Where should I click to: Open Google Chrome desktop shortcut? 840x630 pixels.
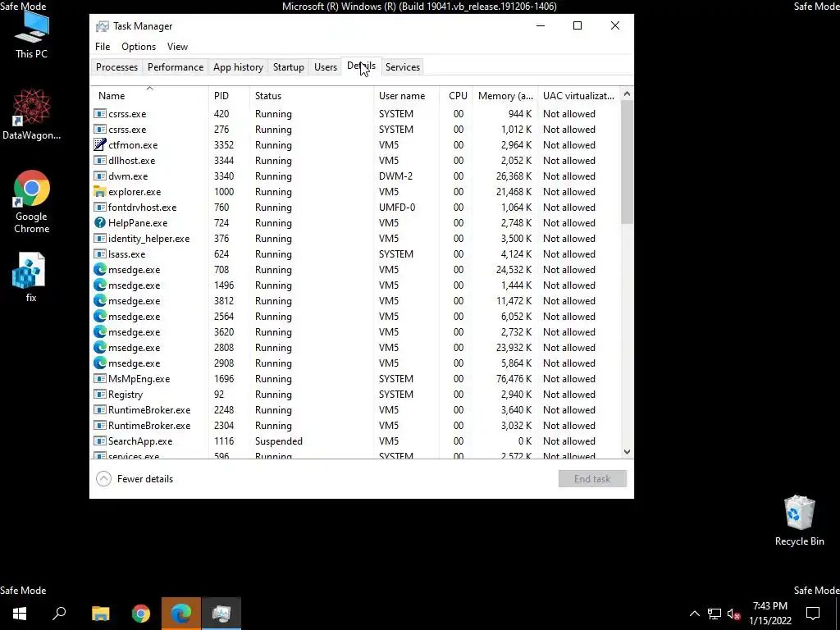coord(31,202)
